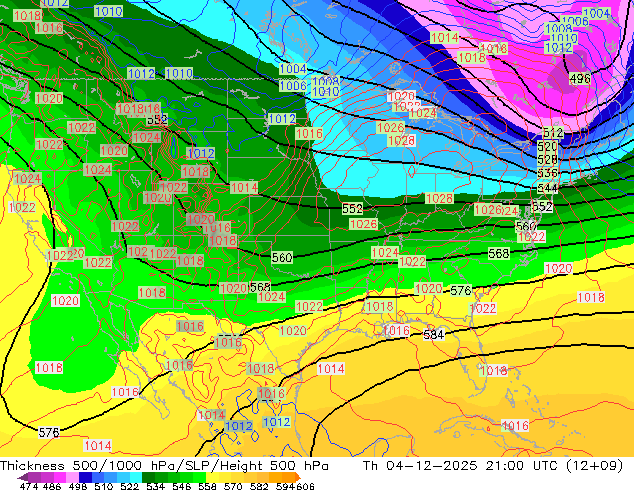
Task: Click the 'Thickness 500/1000 hPa/SLP/Height 500 hPa' title
Action: (x=164, y=466)
